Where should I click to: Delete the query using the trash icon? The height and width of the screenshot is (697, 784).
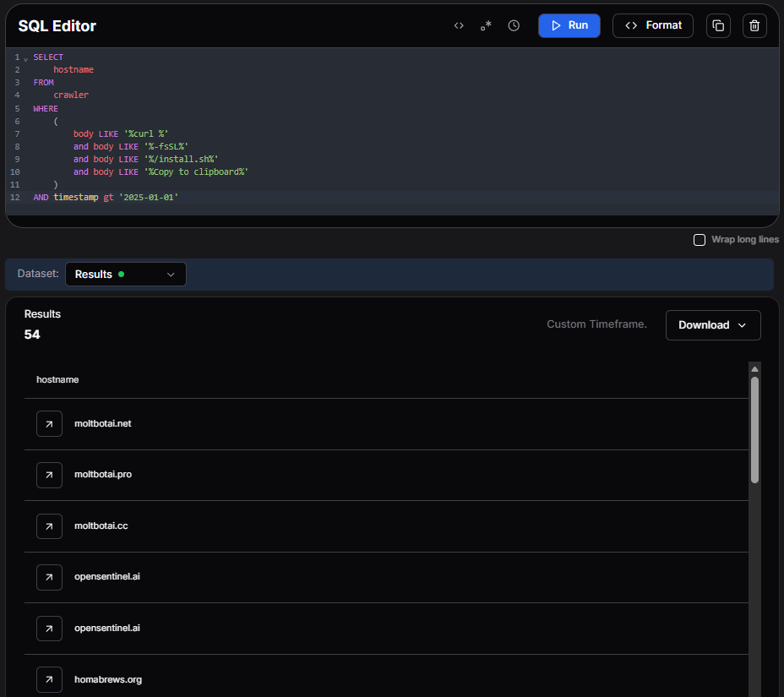click(754, 25)
